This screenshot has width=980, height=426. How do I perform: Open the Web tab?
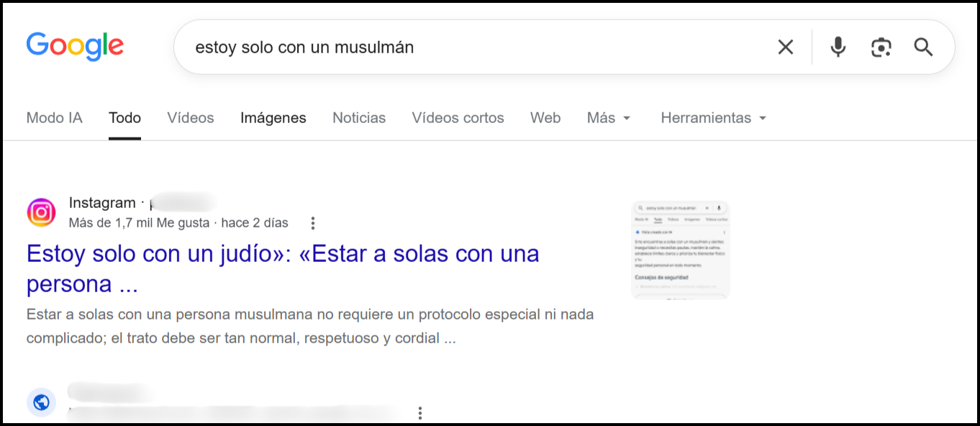(545, 118)
